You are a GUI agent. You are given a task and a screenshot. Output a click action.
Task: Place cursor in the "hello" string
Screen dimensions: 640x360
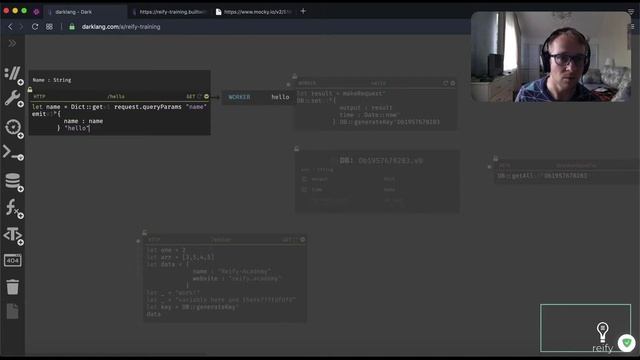pyautogui.click(x=77, y=128)
